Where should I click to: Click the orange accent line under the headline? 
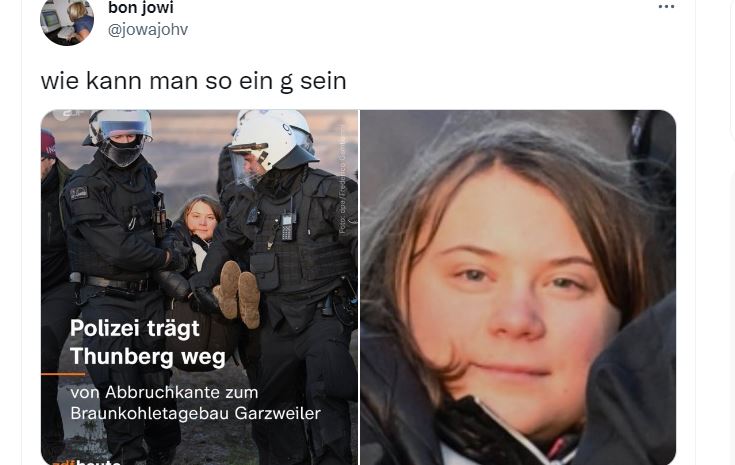[x=63, y=374]
